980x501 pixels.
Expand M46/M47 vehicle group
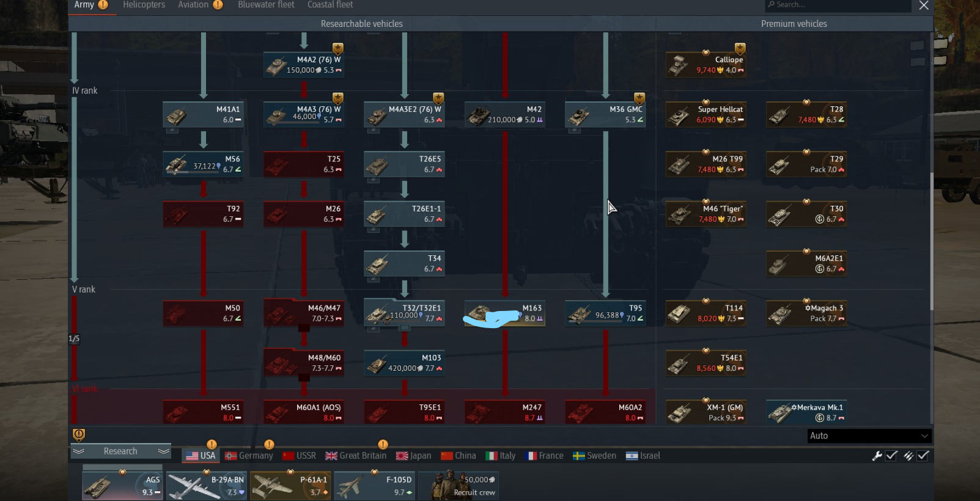point(304,328)
